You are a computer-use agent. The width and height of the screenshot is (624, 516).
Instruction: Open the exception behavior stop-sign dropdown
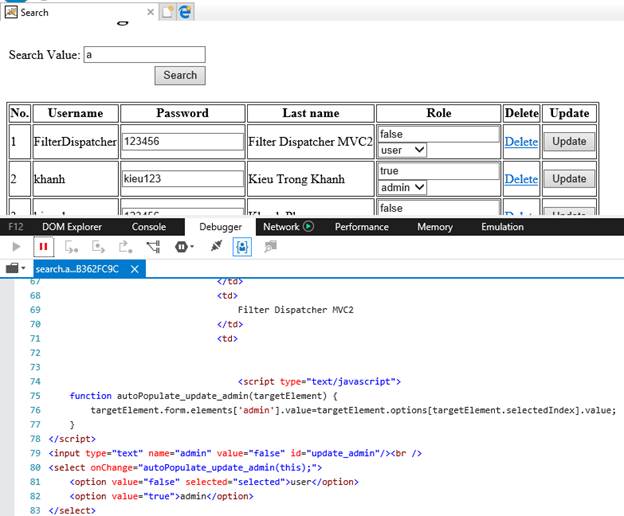coord(184,247)
